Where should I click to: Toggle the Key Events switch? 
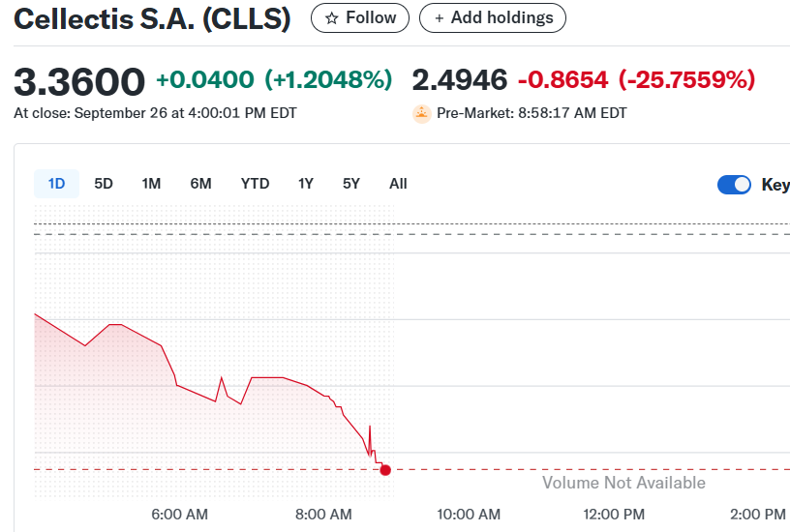tap(734, 185)
